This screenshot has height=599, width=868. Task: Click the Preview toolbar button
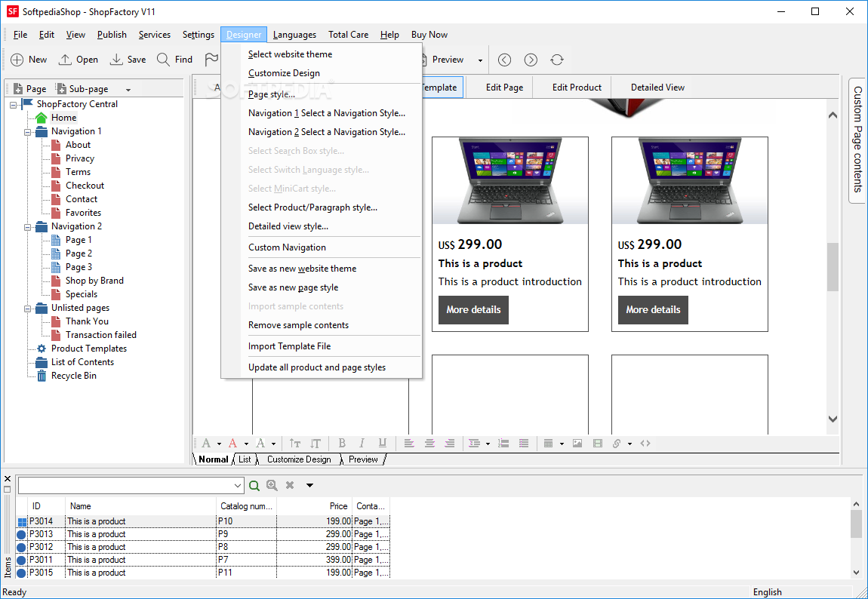(x=443, y=60)
